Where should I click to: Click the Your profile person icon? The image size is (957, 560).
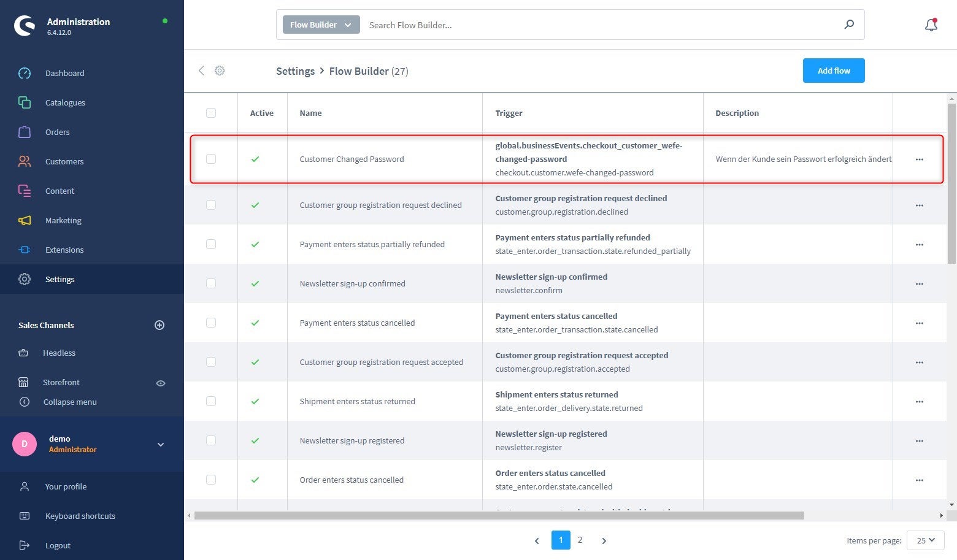(25, 486)
